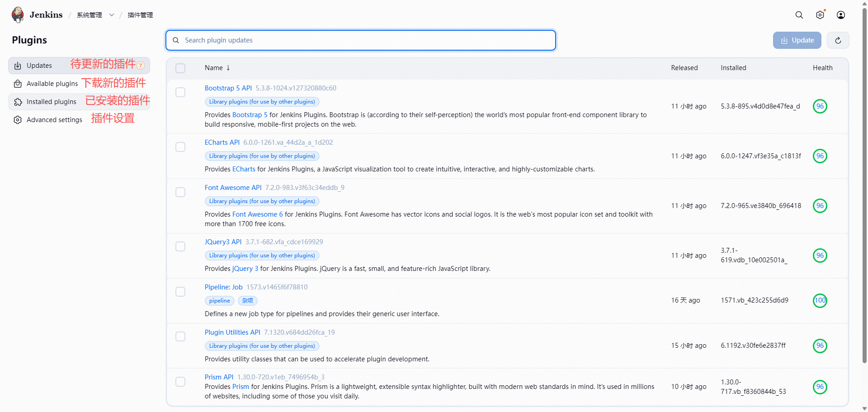Click the page vertical scrollbar
The height and width of the screenshot is (412, 868).
[864, 185]
